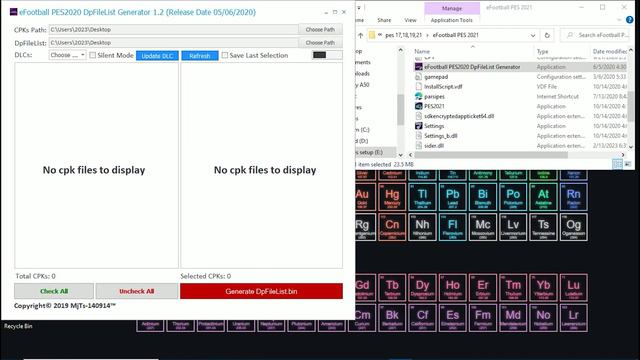Click the Update DLC button

pos(157,56)
